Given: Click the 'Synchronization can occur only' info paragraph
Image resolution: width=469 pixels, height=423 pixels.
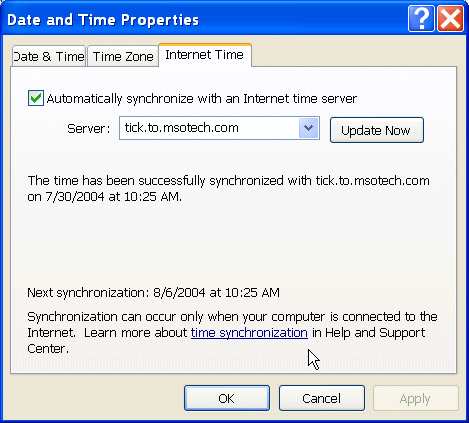Looking at the screenshot, I should tap(232, 332).
